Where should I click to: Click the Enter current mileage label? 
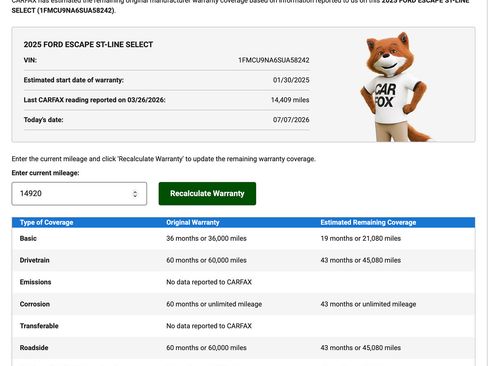[x=45, y=173]
